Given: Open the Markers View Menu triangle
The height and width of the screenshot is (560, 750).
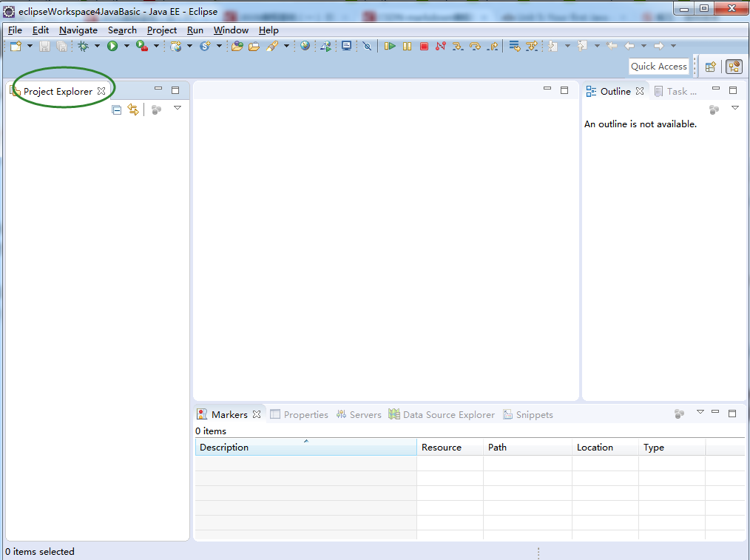Looking at the screenshot, I should coord(700,412).
